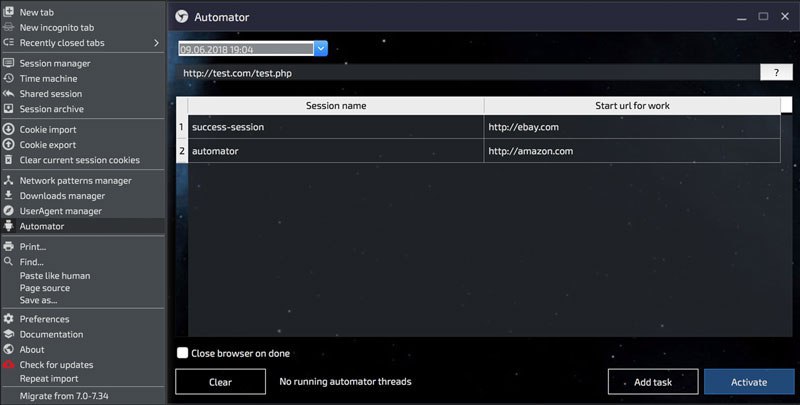
Task: Minimize the Automator window
Action: [742, 17]
